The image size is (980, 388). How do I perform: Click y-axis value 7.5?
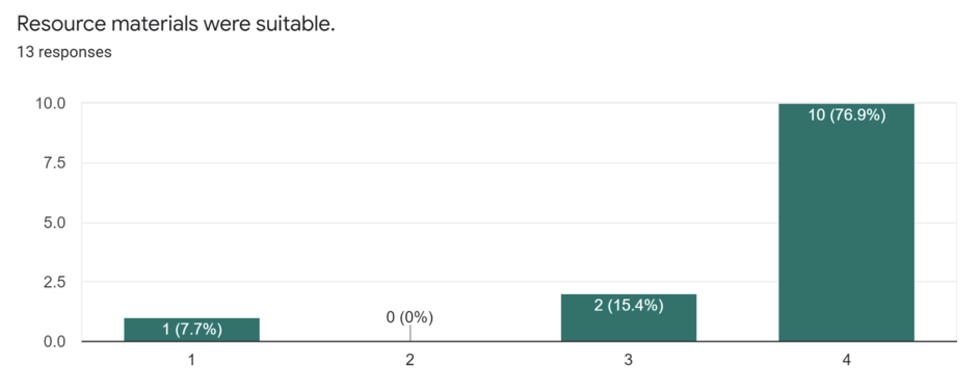click(x=55, y=163)
